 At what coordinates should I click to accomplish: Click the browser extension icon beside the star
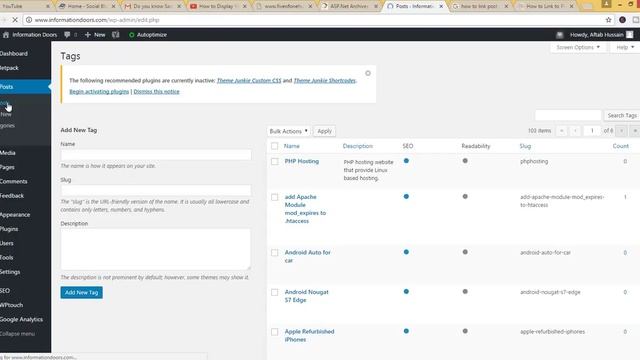pyautogui.click(x=622, y=20)
